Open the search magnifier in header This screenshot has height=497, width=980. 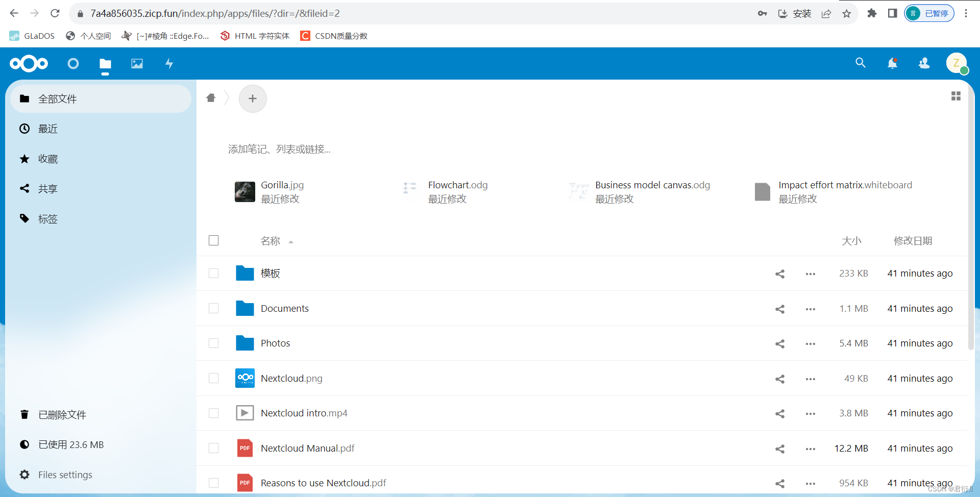(x=861, y=63)
